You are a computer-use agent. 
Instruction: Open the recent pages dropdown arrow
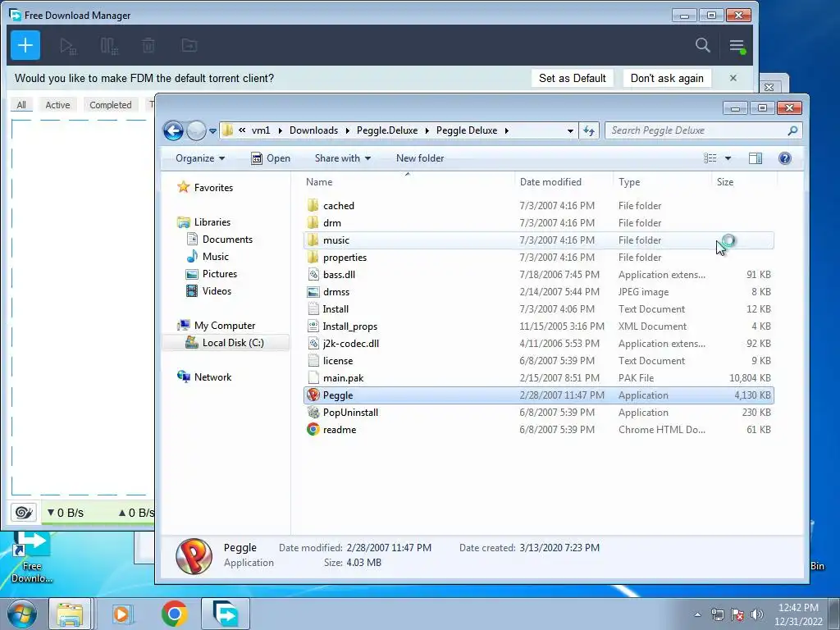(x=212, y=130)
